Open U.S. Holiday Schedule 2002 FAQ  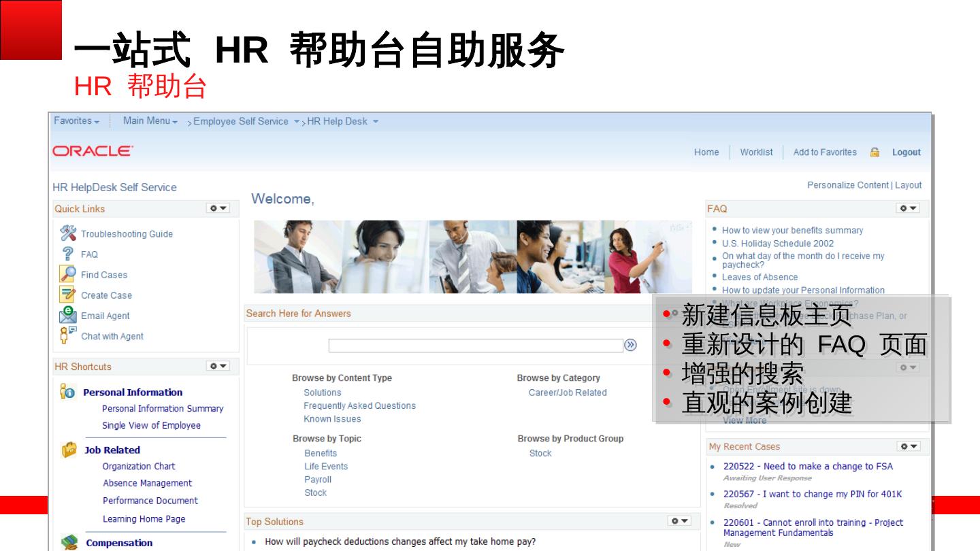[778, 244]
